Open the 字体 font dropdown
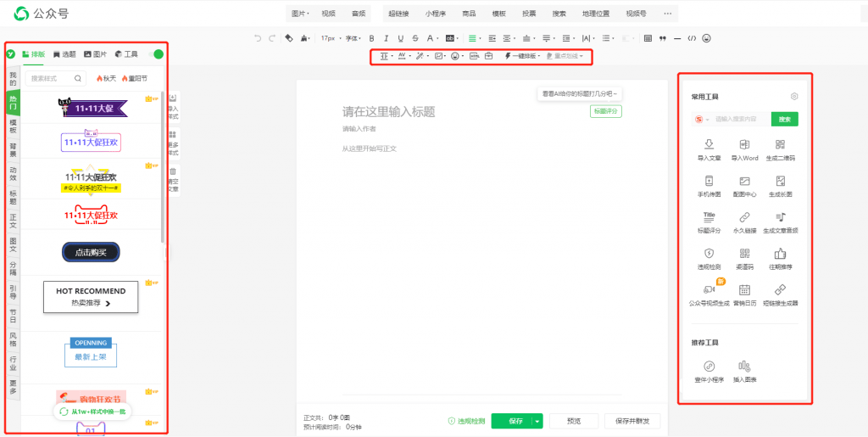868x437 pixels. coord(353,38)
